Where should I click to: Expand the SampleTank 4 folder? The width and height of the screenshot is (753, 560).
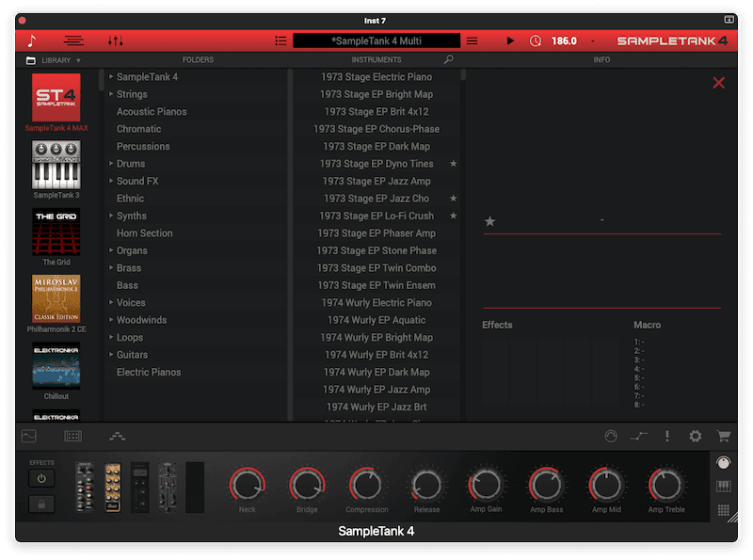(x=111, y=76)
